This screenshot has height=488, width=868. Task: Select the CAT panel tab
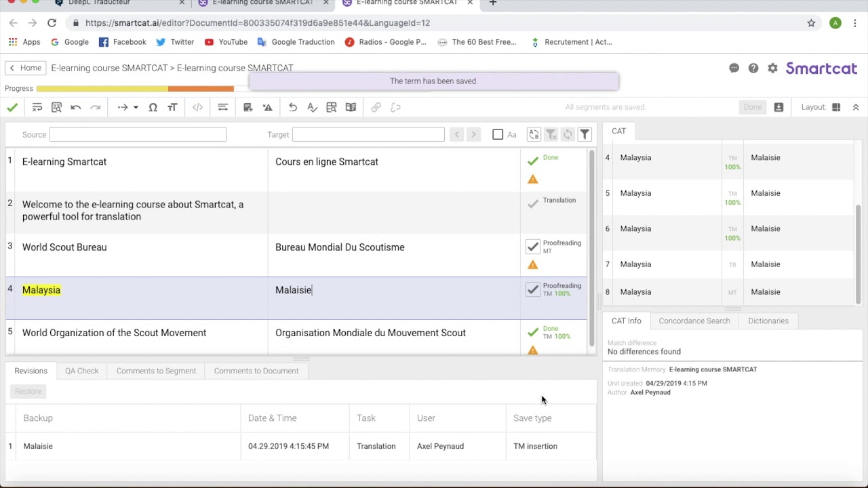click(619, 131)
